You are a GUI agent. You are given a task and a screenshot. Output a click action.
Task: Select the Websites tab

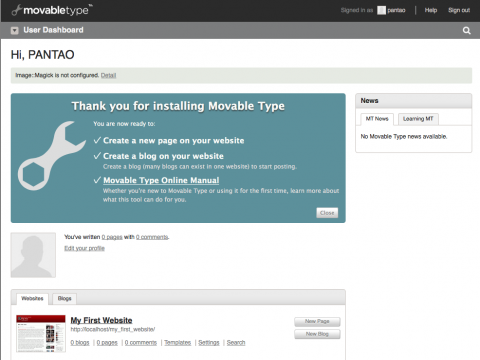[32, 298]
